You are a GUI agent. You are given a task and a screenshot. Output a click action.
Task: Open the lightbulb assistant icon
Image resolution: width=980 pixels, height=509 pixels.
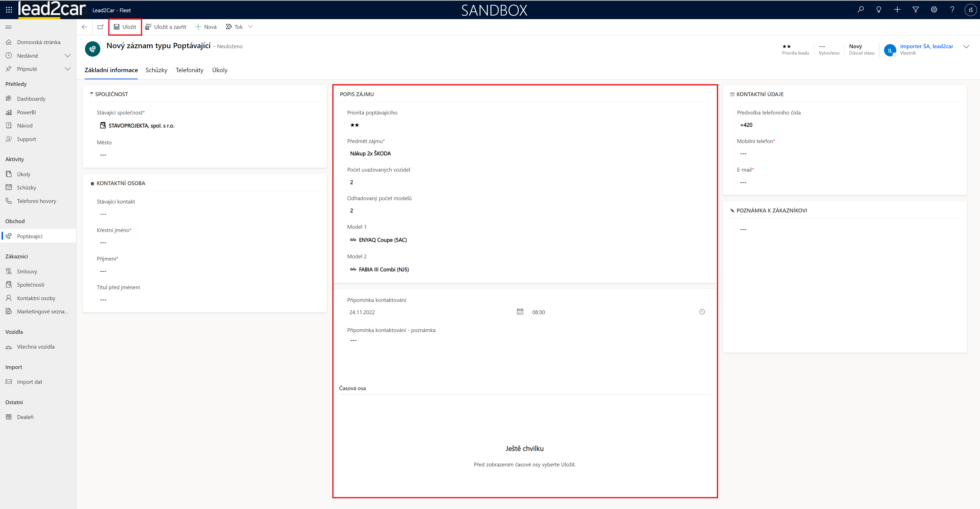[878, 10]
